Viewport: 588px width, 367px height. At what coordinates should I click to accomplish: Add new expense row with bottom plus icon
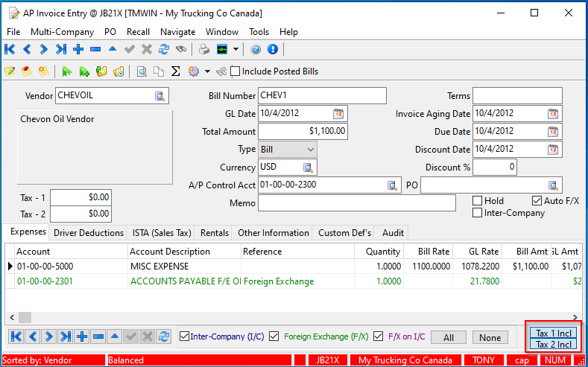[82, 337]
